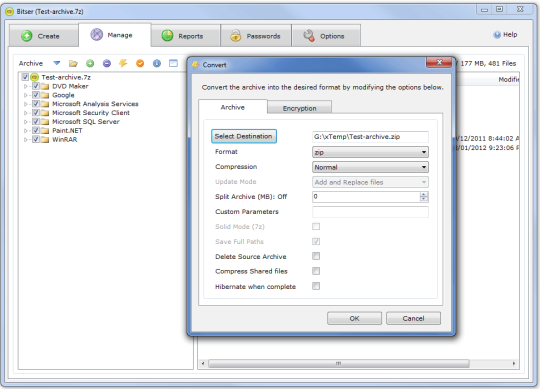
Task: Open the disabled Update Mode dropdown
Action: pyautogui.click(x=370, y=182)
